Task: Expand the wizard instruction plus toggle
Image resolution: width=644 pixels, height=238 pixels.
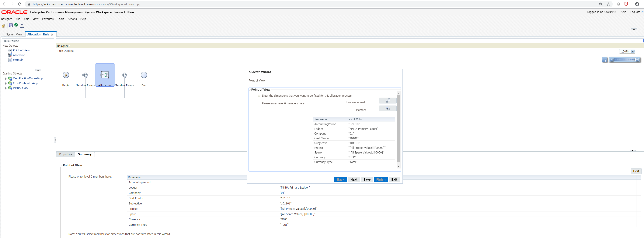Action: (x=259, y=96)
